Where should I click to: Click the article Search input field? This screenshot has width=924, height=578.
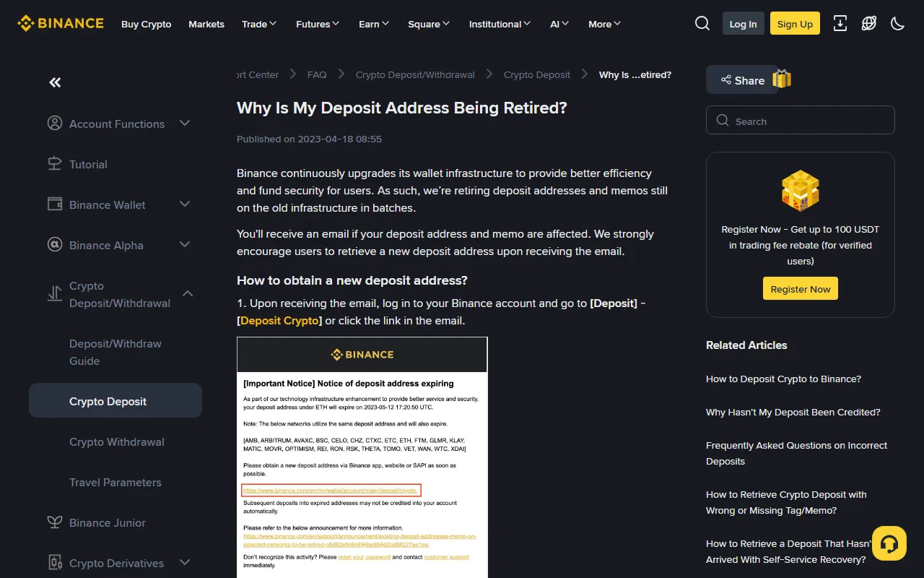point(801,120)
